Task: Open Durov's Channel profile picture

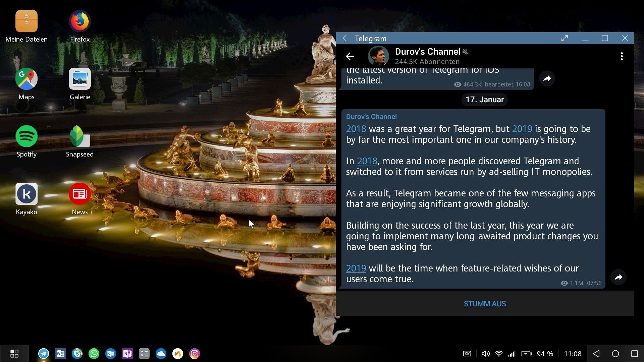Action: [378, 56]
